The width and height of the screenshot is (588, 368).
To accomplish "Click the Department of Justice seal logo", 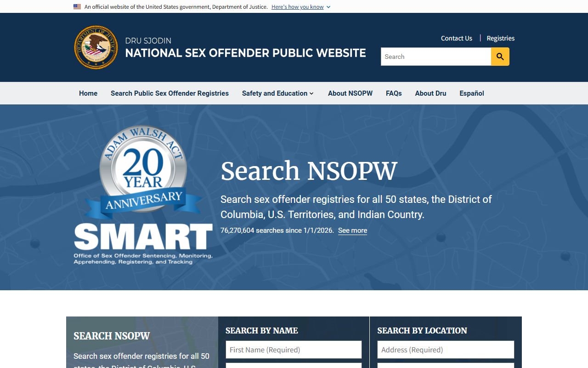I will click(x=96, y=47).
